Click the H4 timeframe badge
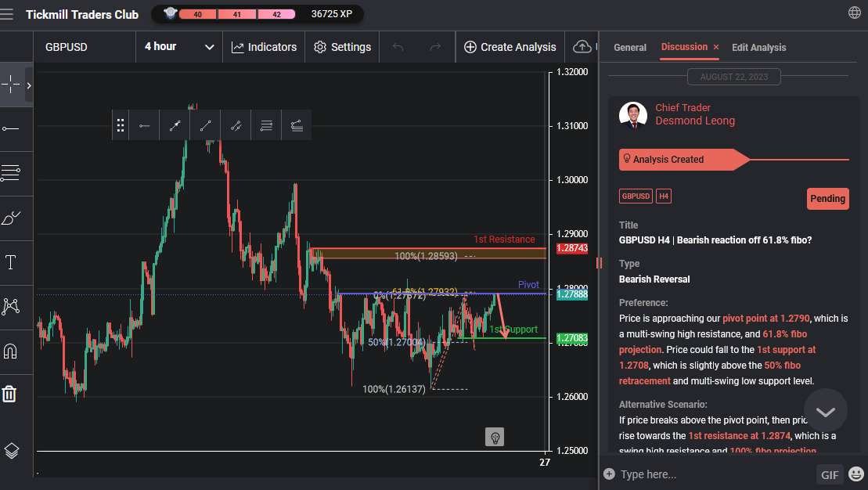868x490 pixels. (664, 196)
